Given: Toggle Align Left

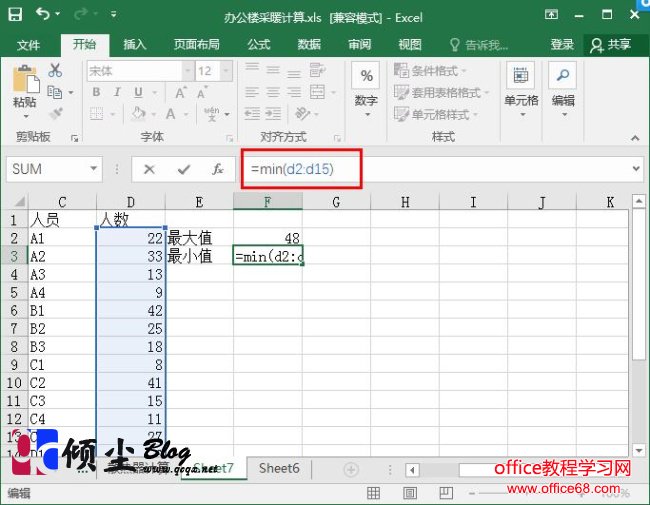Looking at the screenshot, I should pyautogui.click(x=252, y=92).
